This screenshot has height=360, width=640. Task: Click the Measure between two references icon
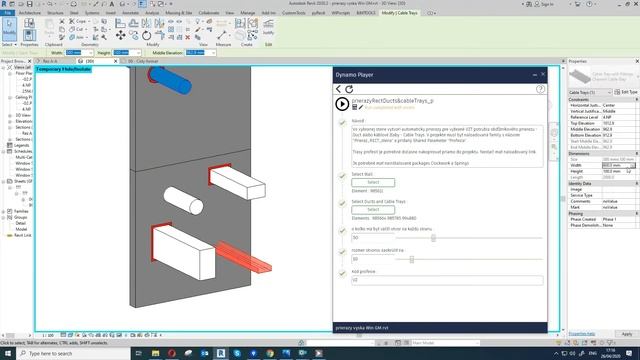222,35
